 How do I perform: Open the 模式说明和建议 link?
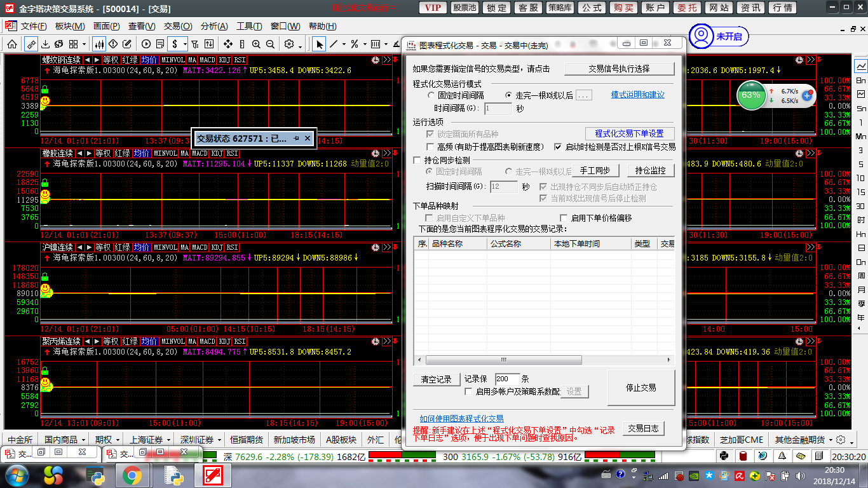[x=637, y=95]
